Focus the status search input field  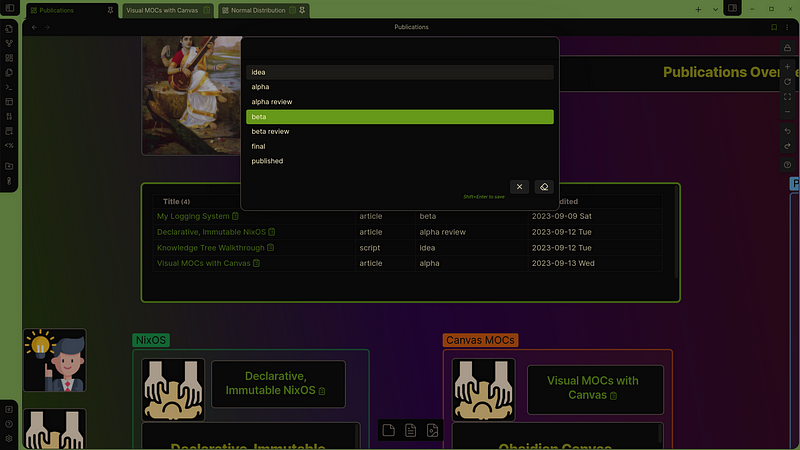pos(399,51)
